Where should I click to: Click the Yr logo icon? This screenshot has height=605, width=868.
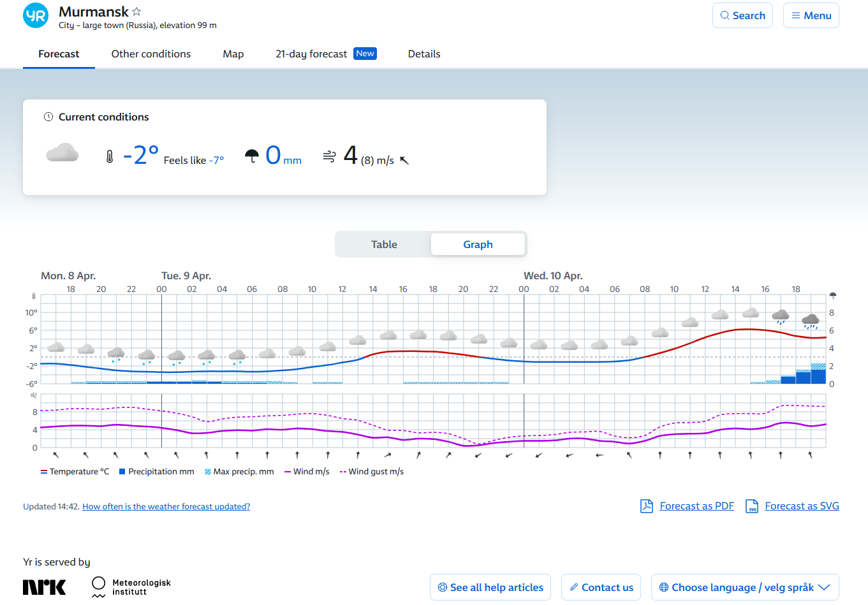(36, 15)
